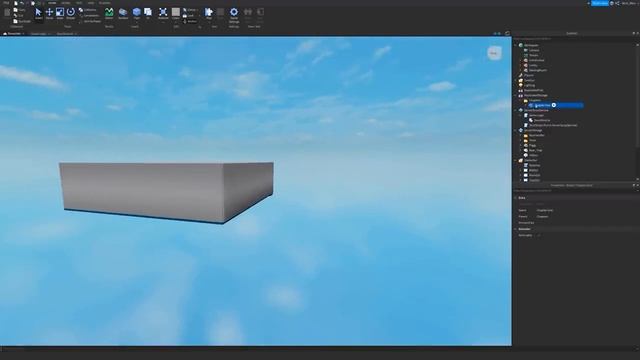The image size is (640, 360).
Task: Collapse the ReplicatedStorage node
Action: point(516,96)
